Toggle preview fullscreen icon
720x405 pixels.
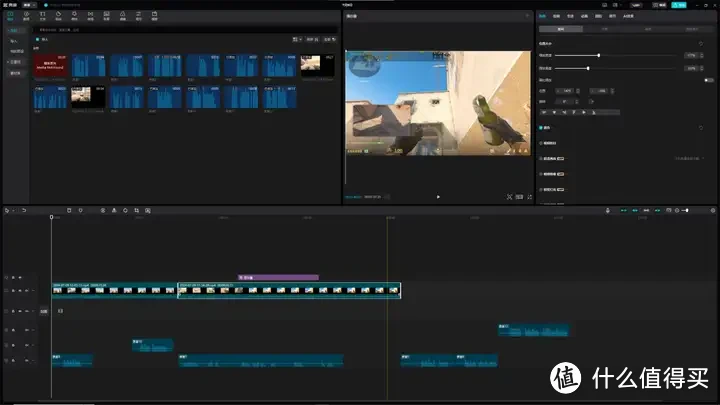(529, 197)
